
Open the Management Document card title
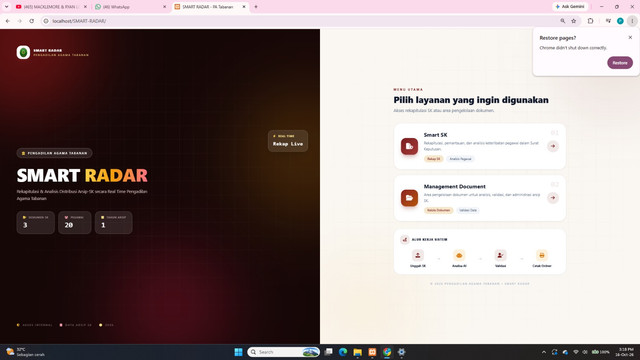tap(454, 187)
